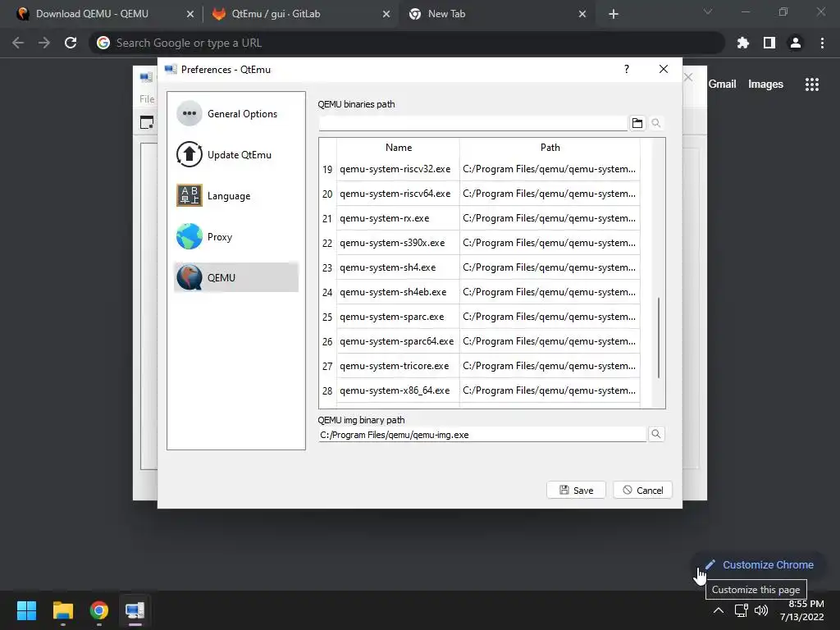The height and width of the screenshot is (630, 840).
Task: Select qemu-system-riscv32.exe name cell
Action: [x=398, y=169]
